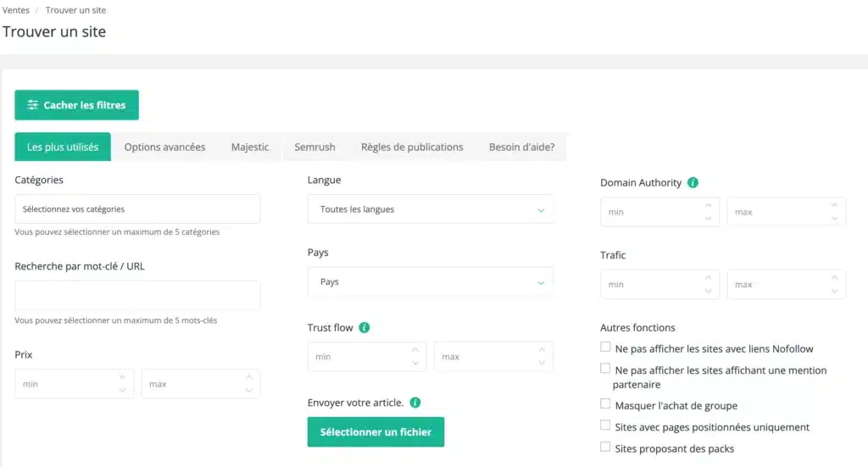The width and height of the screenshot is (868, 467).
Task: Expand the Toutes les langues dropdown
Action: point(431,209)
